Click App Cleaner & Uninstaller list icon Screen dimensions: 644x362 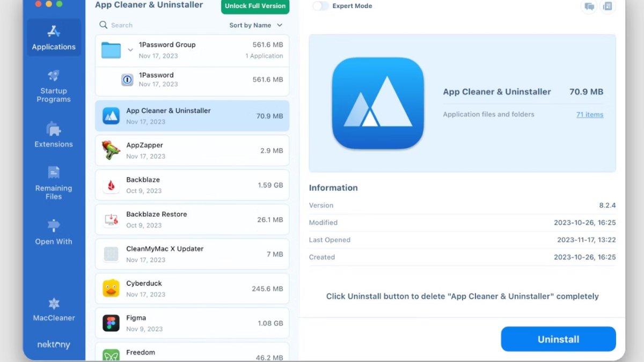click(x=111, y=116)
